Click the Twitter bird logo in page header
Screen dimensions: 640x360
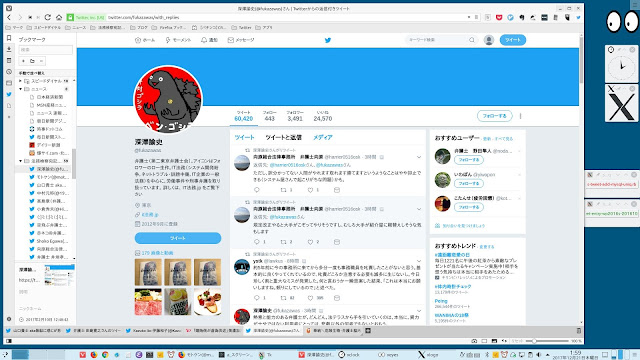[327, 40]
